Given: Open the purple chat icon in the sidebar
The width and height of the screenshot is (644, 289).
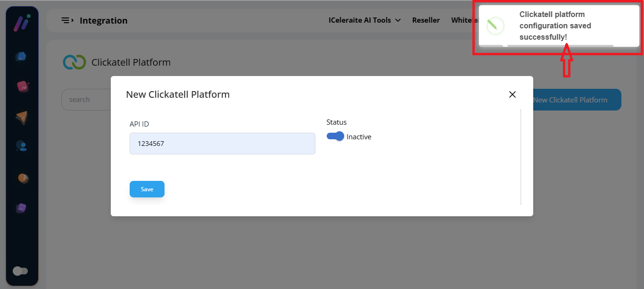Looking at the screenshot, I should point(21,208).
